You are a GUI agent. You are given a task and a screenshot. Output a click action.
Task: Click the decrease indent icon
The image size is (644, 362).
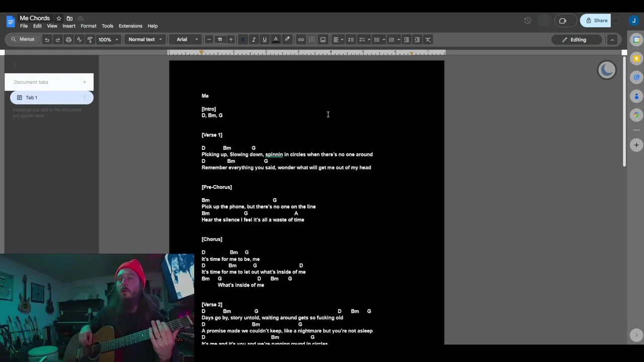pyautogui.click(x=407, y=40)
